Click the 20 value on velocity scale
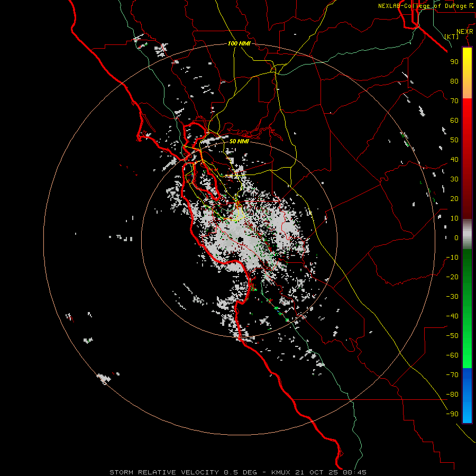This screenshot has height=476, width=476. [x=454, y=199]
